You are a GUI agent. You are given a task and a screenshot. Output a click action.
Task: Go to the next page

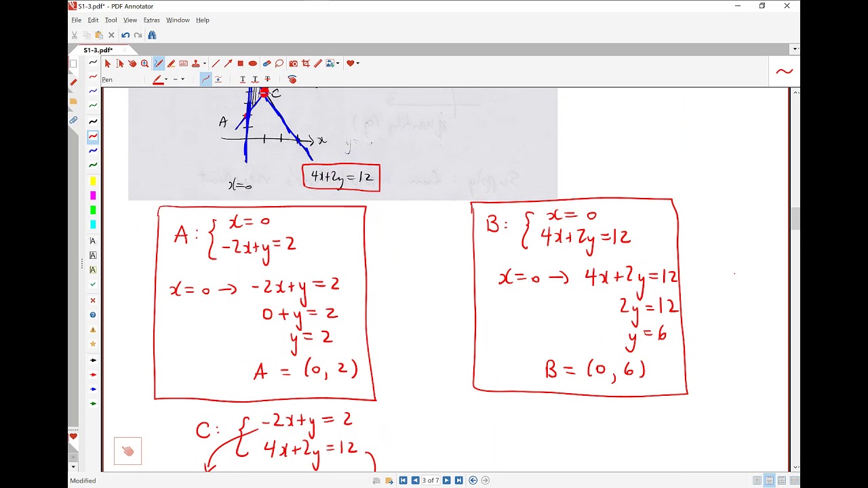click(446, 481)
